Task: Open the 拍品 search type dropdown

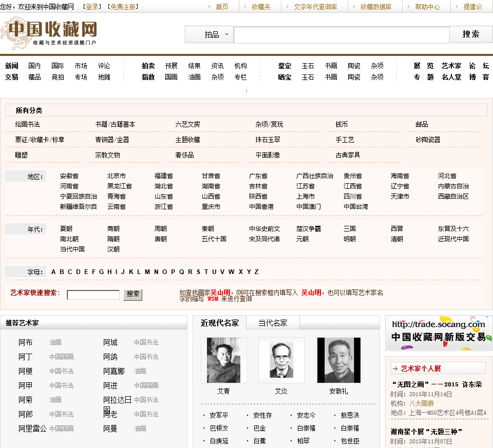Action: point(210,34)
